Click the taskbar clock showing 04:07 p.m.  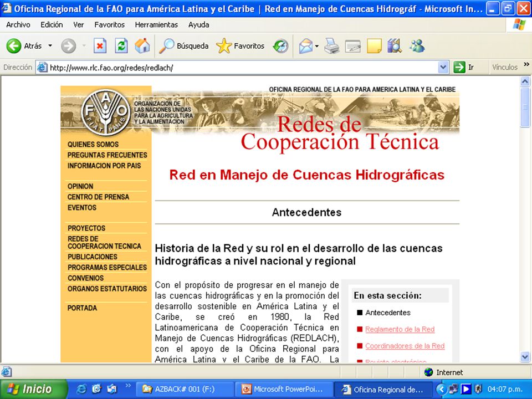tap(505, 389)
